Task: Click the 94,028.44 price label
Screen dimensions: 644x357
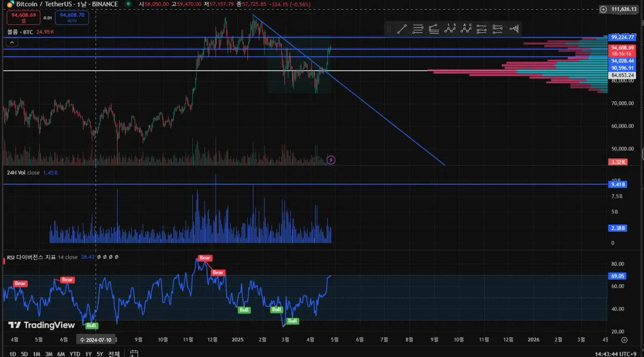Action: click(623, 61)
